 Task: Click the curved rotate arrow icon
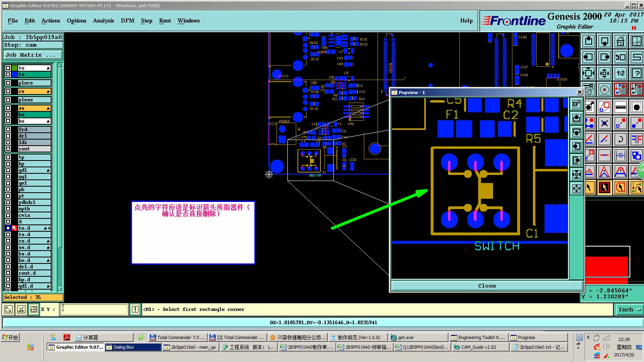(x=621, y=139)
